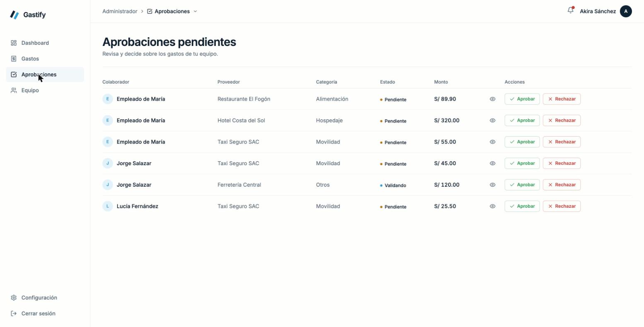The image size is (644, 327).
Task: Click the S/ 320.00 amount
Action: 446,120
